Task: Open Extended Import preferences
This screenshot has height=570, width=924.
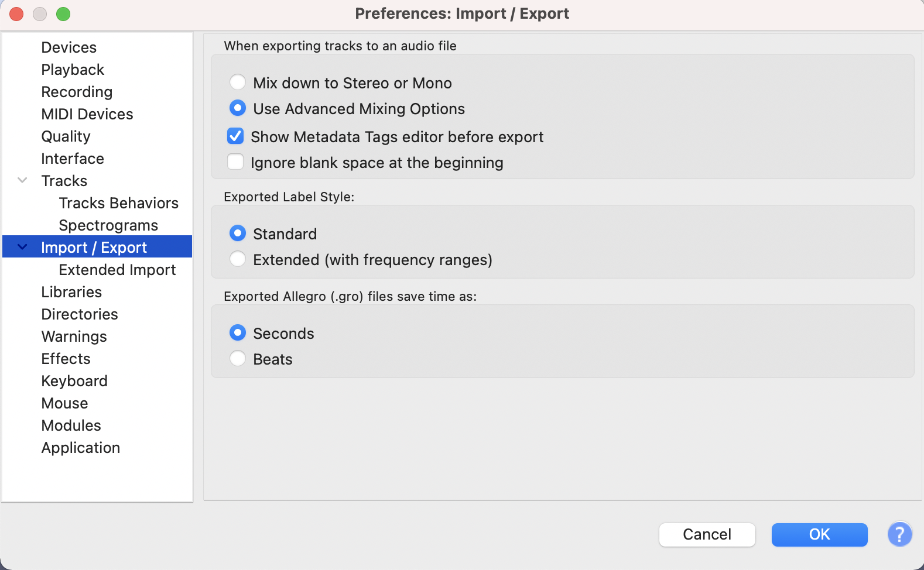Action: 117,270
